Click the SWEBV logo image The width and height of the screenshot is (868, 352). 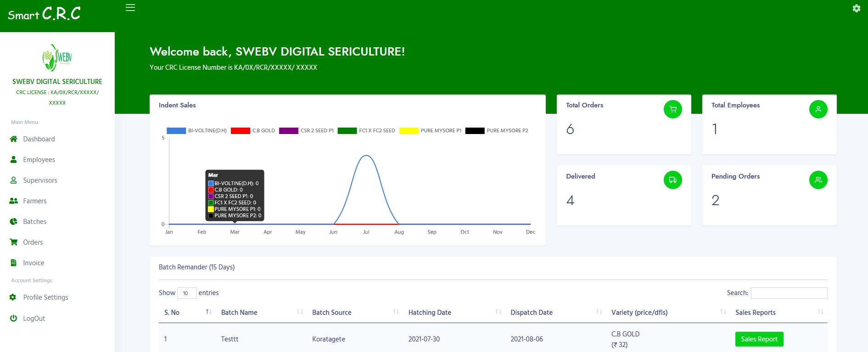click(57, 58)
